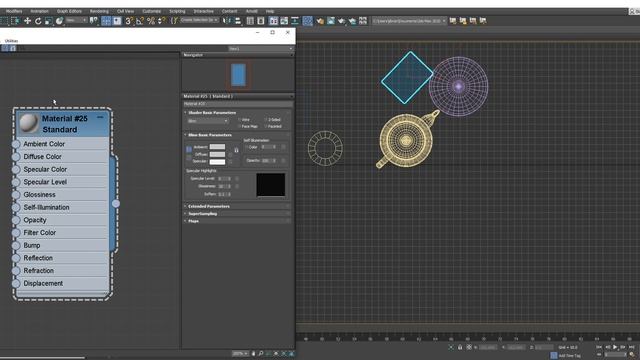Enable the 2-Sided checkbox
This screenshot has width=640, height=360.
[265, 120]
